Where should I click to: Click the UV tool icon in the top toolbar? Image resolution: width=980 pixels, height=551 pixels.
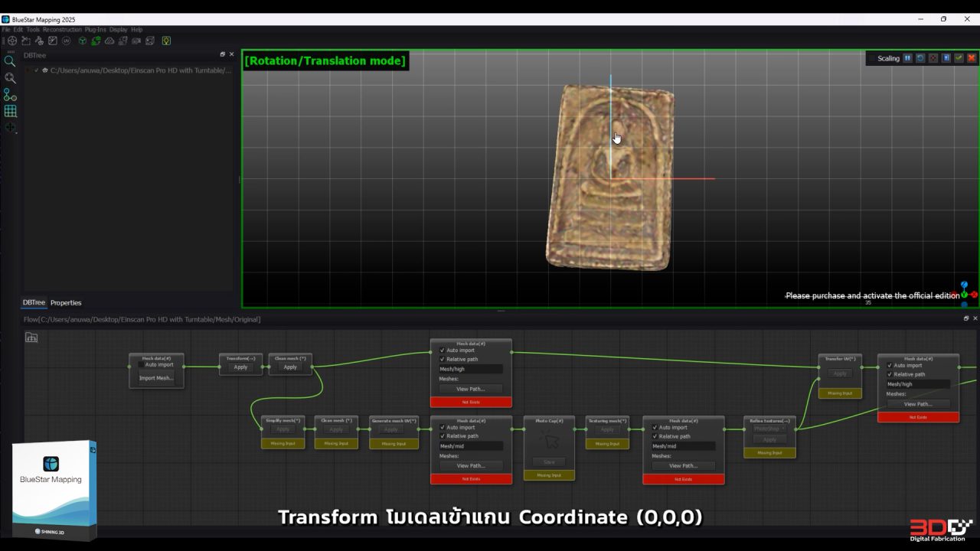tap(66, 41)
